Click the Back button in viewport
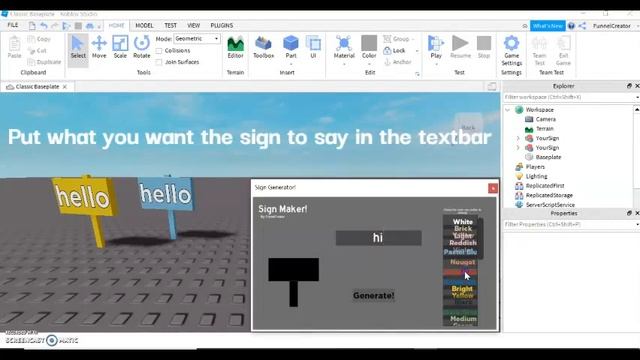 click(x=469, y=127)
